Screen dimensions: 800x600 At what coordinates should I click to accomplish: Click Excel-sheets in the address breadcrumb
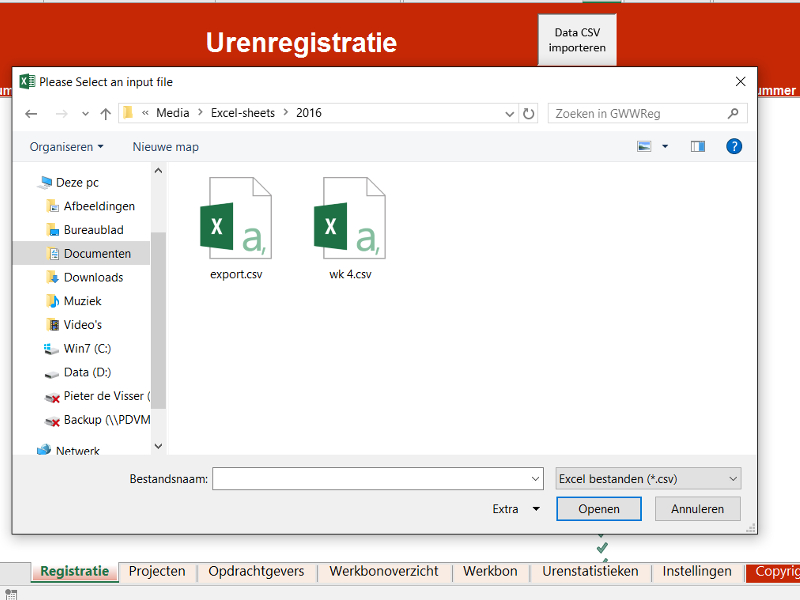pos(243,113)
